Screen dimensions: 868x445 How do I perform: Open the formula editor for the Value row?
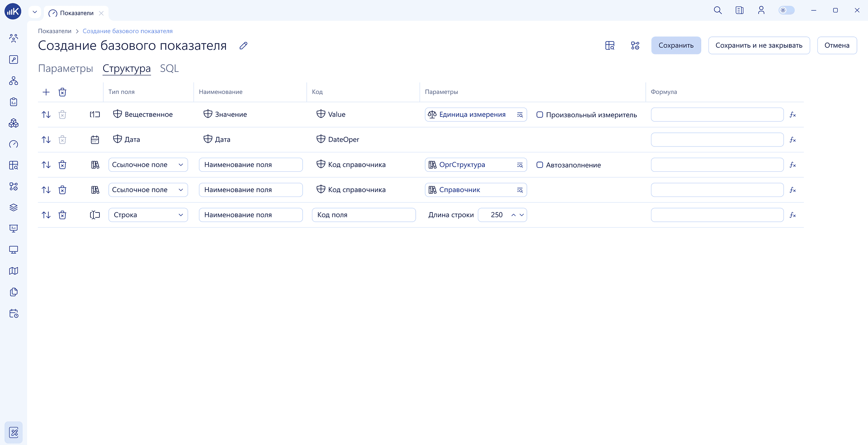coord(793,115)
